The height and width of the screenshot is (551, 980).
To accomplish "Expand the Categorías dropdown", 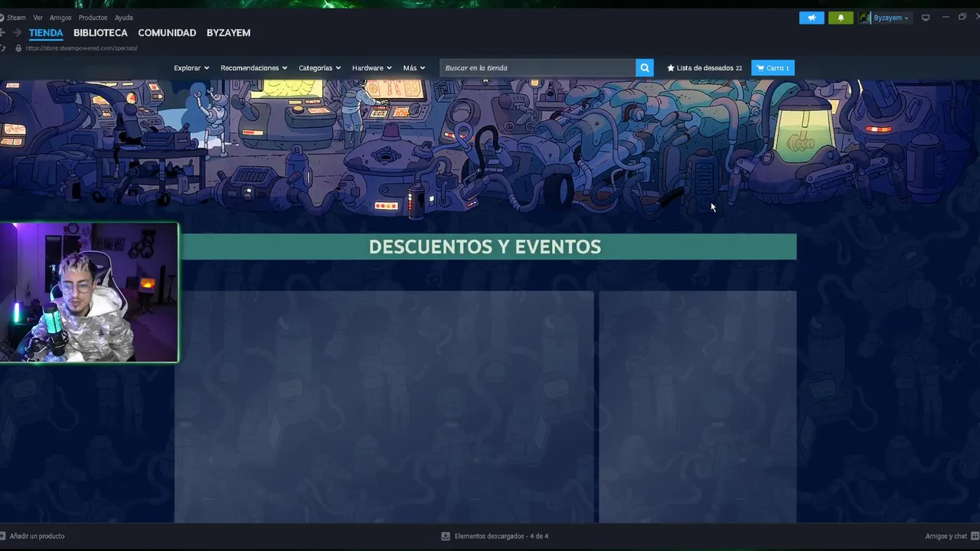I will coord(320,68).
